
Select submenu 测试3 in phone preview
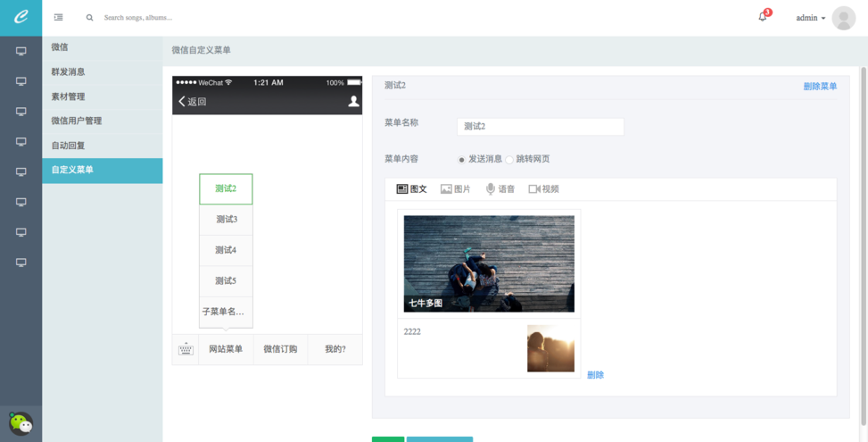pos(226,220)
